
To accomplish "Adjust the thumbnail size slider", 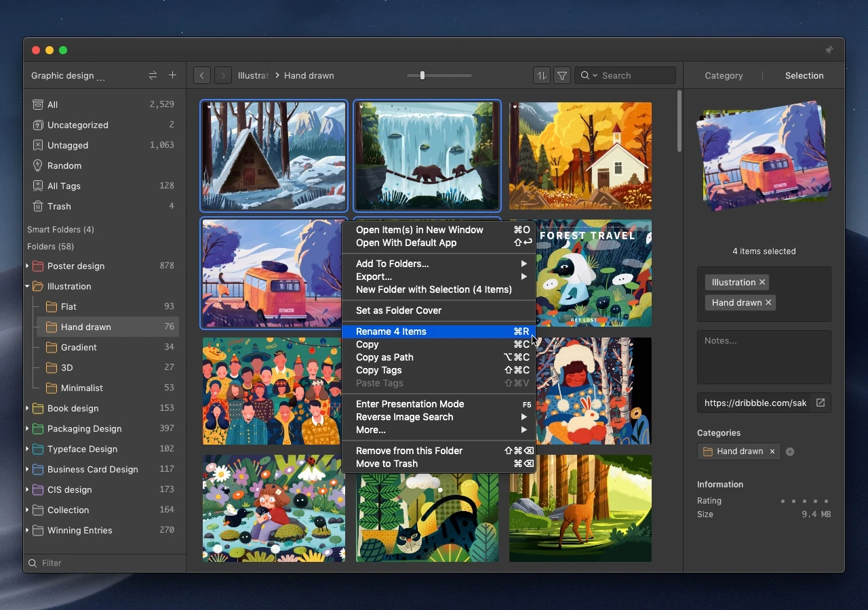I will click(422, 75).
